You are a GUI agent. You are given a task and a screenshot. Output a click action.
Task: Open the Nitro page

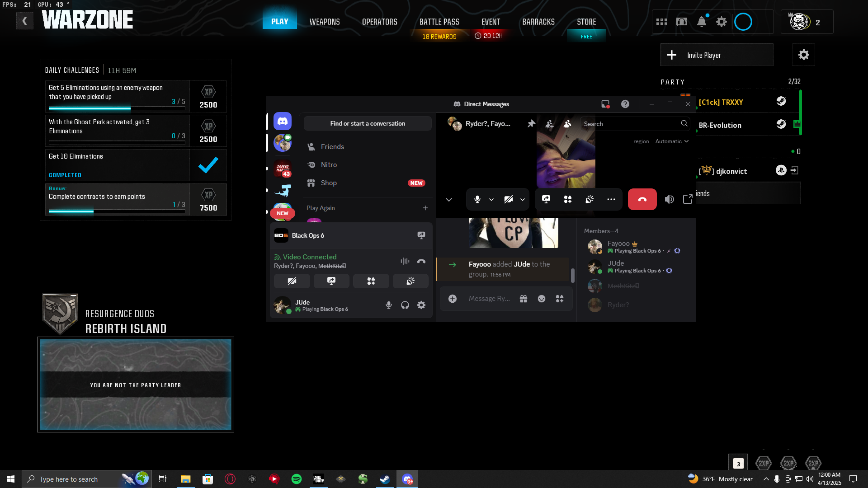pos(368,165)
